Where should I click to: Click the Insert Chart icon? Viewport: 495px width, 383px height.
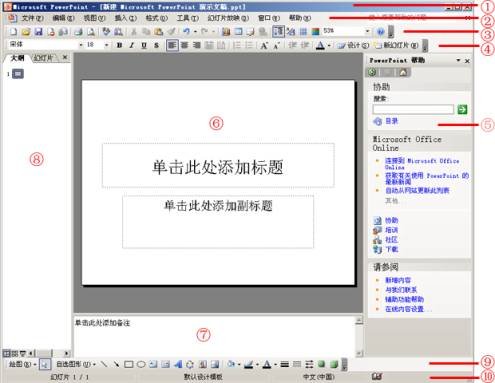(226, 32)
